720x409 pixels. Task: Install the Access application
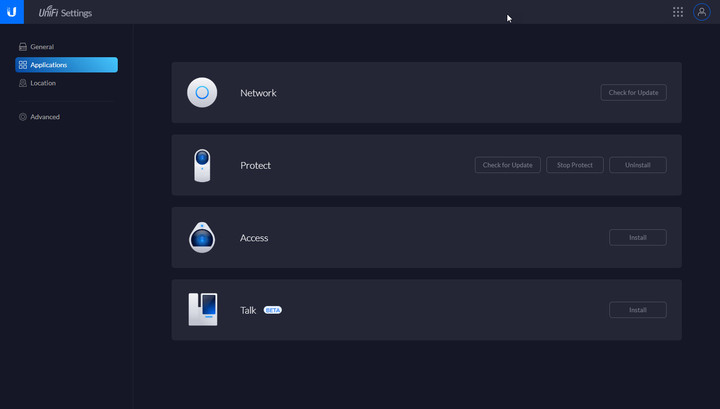637,238
